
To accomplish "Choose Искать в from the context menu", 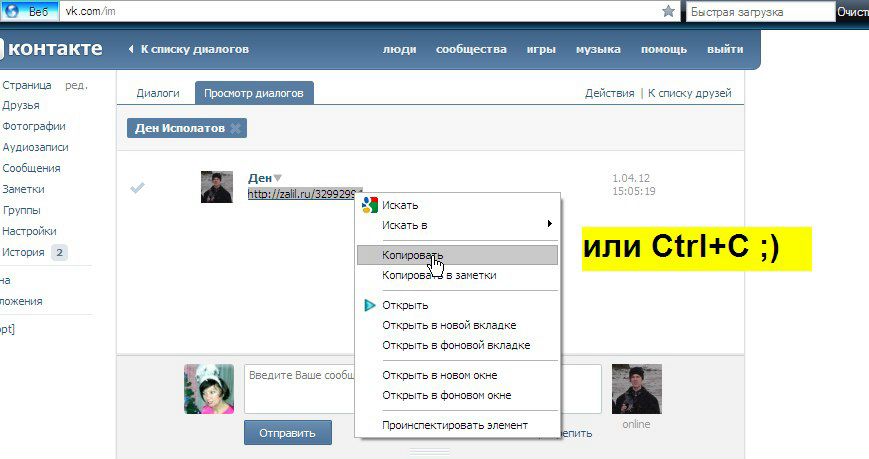I will point(458,225).
